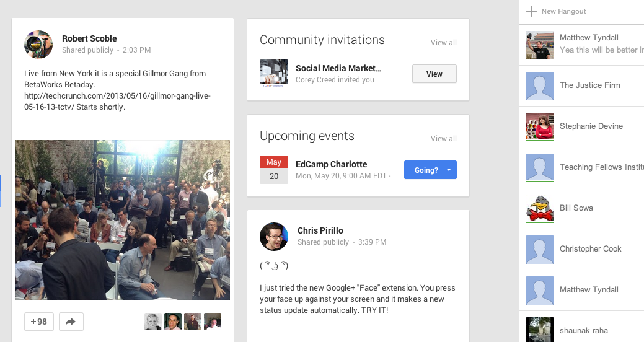Viewport: 644px width, 342px height.
Task: Click the plus icon for New Hangout
Action: click(531, 11)
